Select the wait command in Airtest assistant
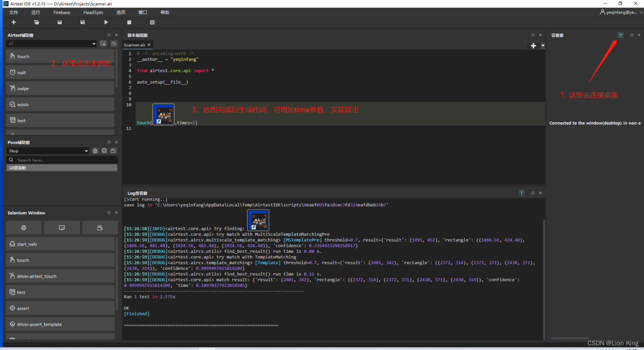This screenshot has width=644, height=350. point(60,73)
